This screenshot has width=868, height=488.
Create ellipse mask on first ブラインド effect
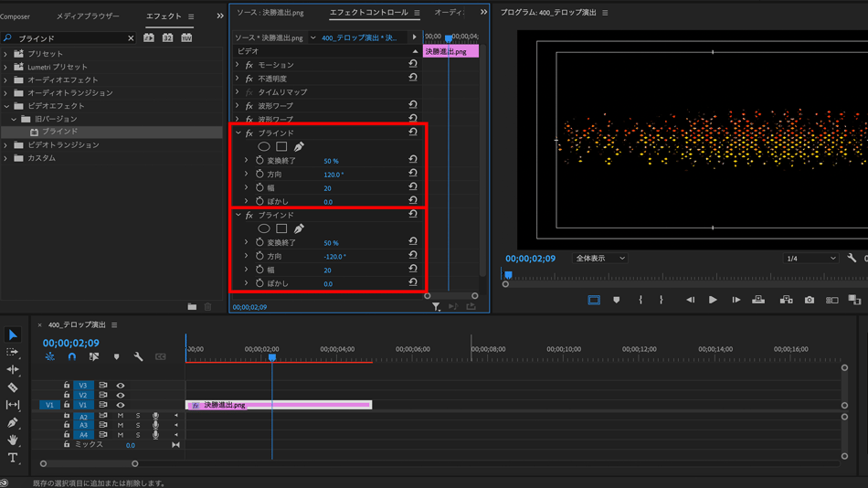(264, 147)
